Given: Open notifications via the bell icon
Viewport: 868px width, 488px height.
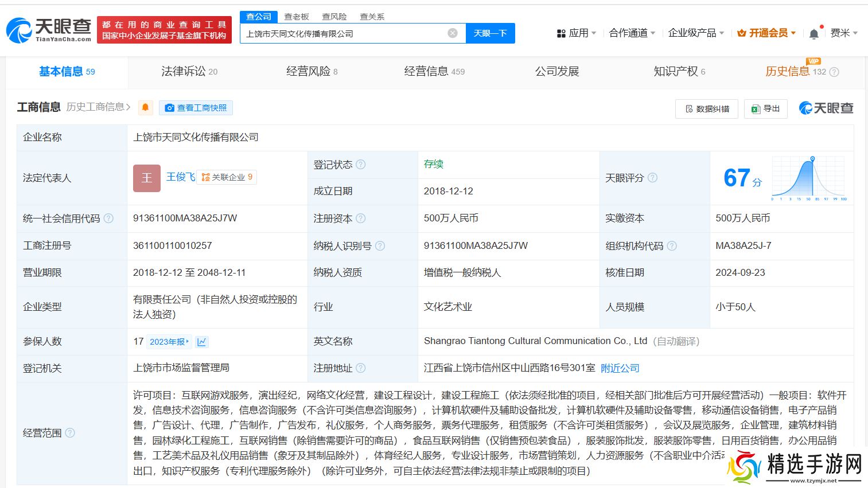Looking at the screenshot, I should (813, 33).
